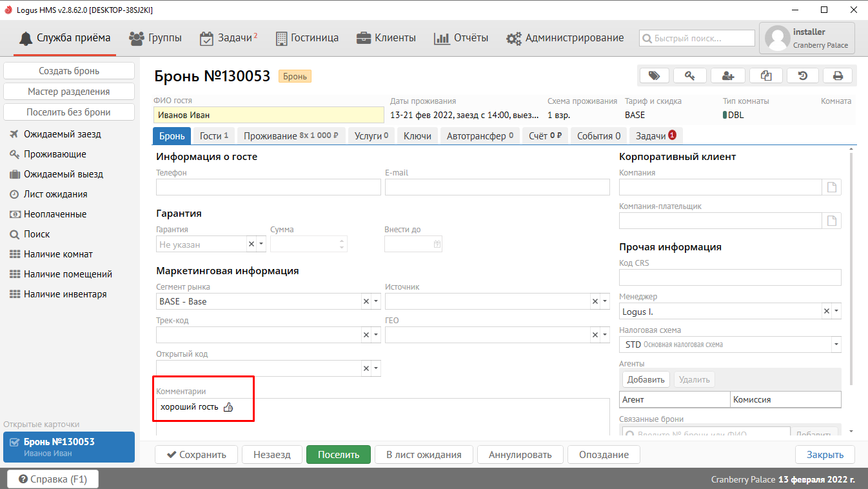Viewport: 868px width, 489px height.
Task: Open booking history with clock-arrow icon
Action: tap(803, 75)
